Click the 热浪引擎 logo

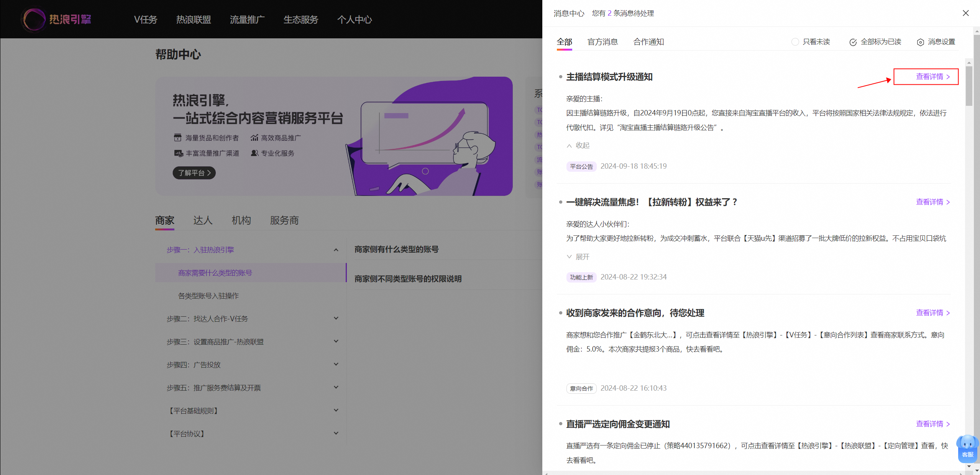[x=57, y=19]
